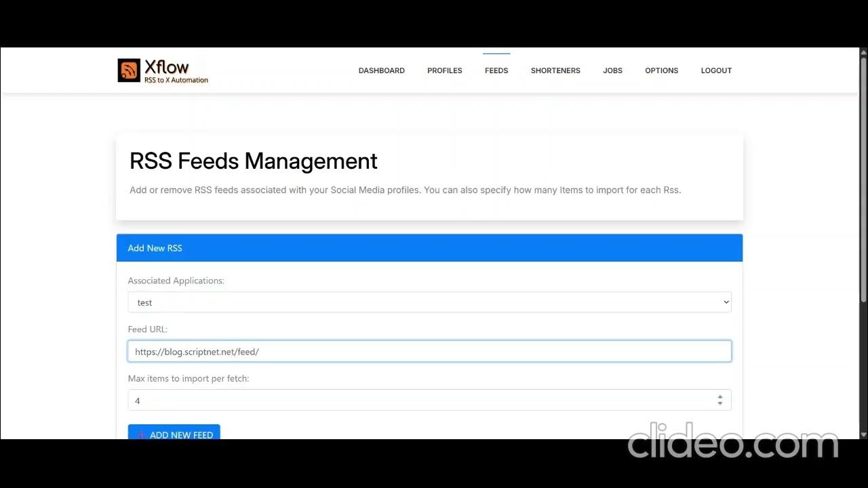Open the Shorteners section

[555, 70]
